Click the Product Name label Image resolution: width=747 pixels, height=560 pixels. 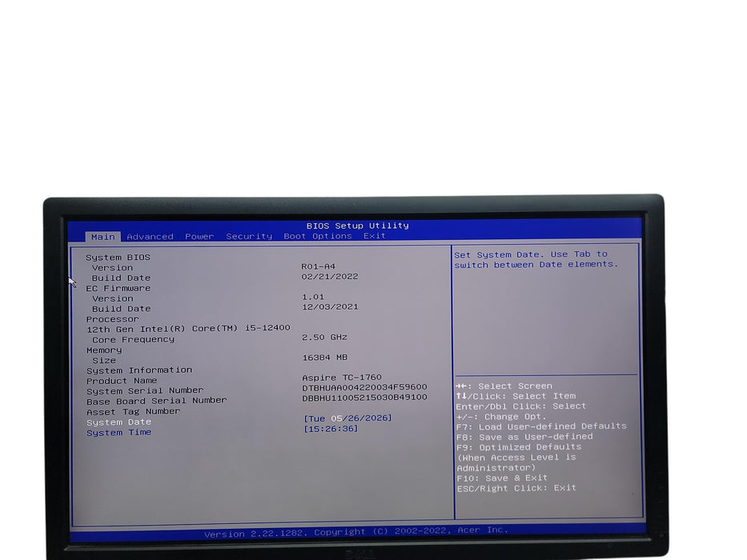(122, 381)
